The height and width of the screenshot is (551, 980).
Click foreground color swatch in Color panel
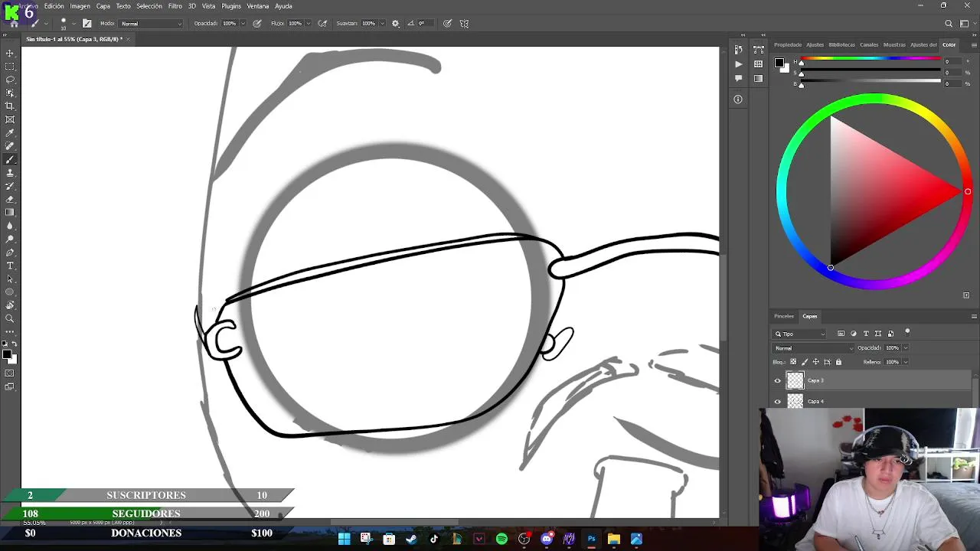pos(779,63)
